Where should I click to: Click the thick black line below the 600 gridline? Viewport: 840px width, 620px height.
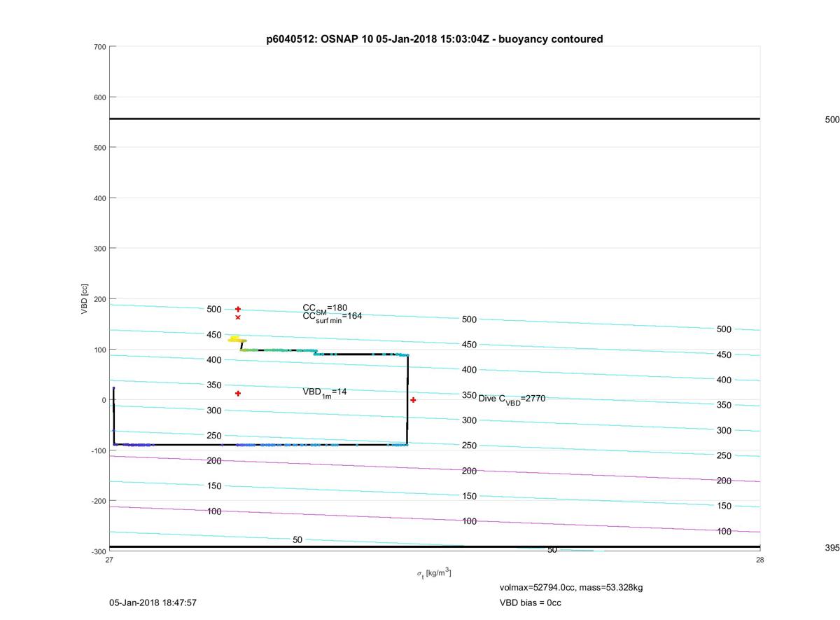435,118
